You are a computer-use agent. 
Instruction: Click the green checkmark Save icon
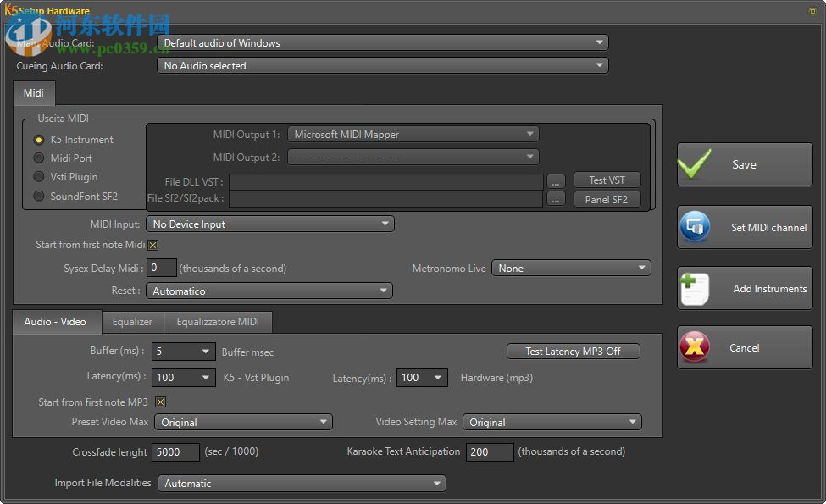(x=695, y=163)
